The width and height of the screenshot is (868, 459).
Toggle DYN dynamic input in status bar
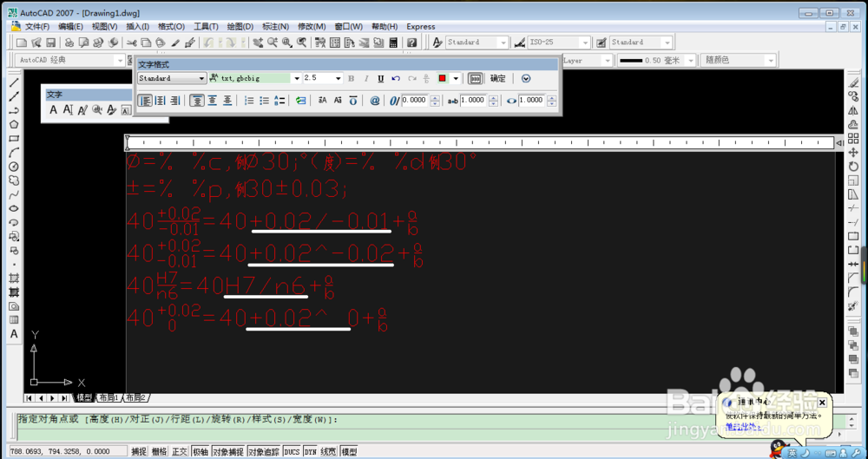pos(310,452)
